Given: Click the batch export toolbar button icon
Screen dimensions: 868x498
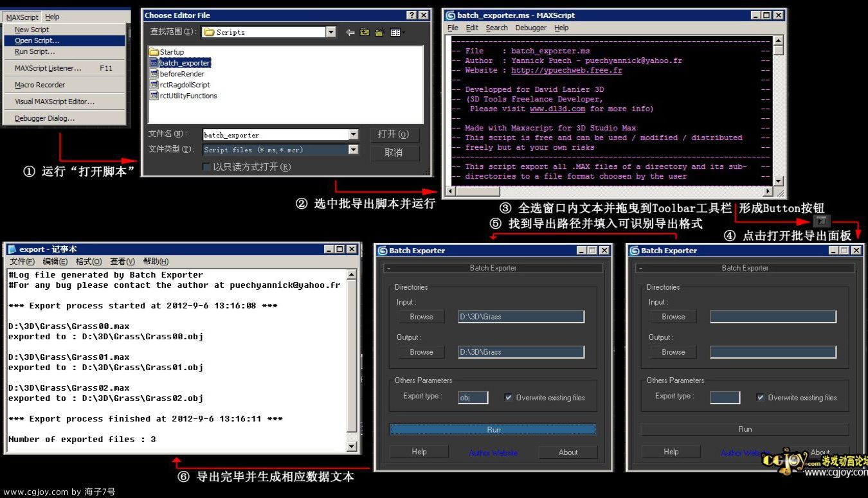Looking at the screenshot, I should (x=821, y=220).
